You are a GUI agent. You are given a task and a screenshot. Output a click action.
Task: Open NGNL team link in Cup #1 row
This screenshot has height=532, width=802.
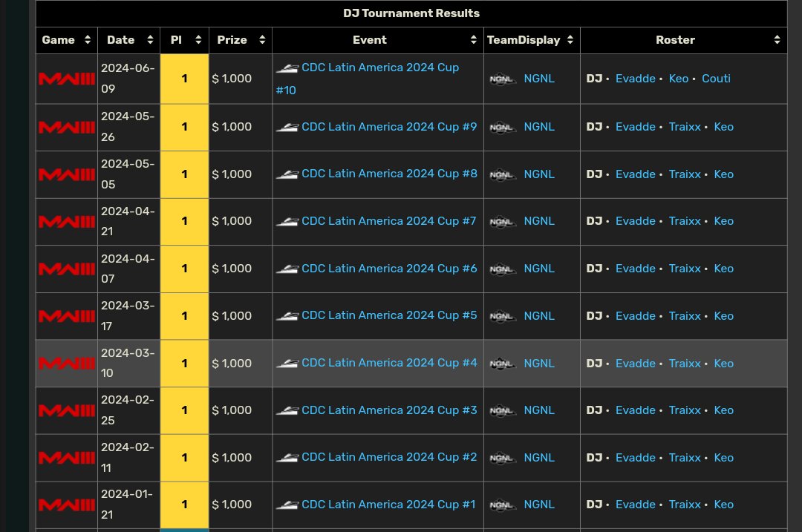click(539, 505)
